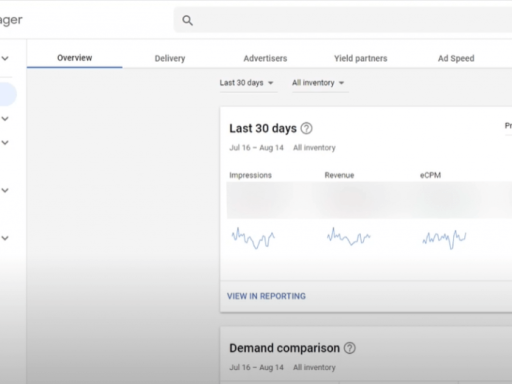Expand the bottommost sidebar chevron

[x=5, y=238]
